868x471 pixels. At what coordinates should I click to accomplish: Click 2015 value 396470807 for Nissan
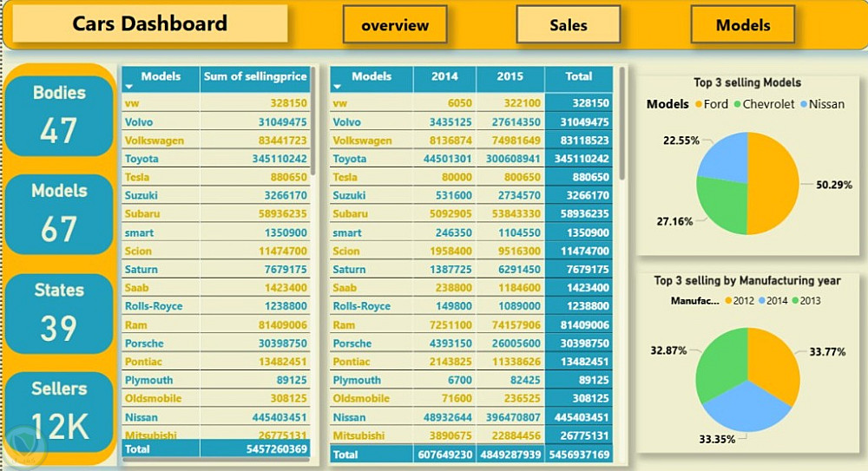(513, 417)
